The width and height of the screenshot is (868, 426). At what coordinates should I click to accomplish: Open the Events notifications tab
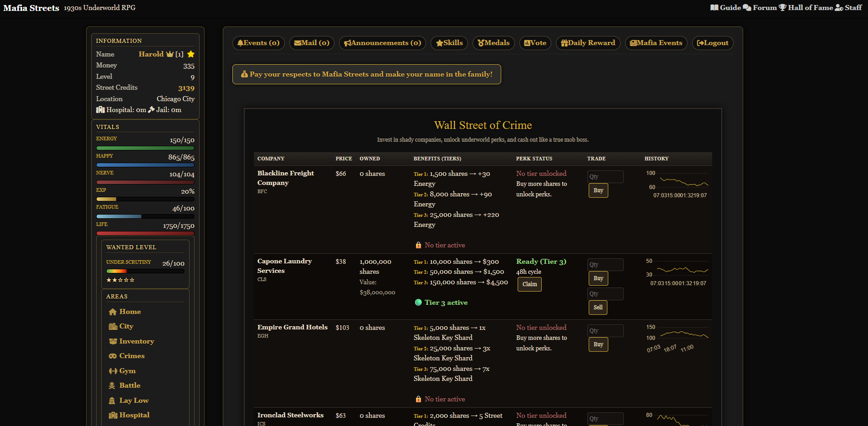pos(258,43)
